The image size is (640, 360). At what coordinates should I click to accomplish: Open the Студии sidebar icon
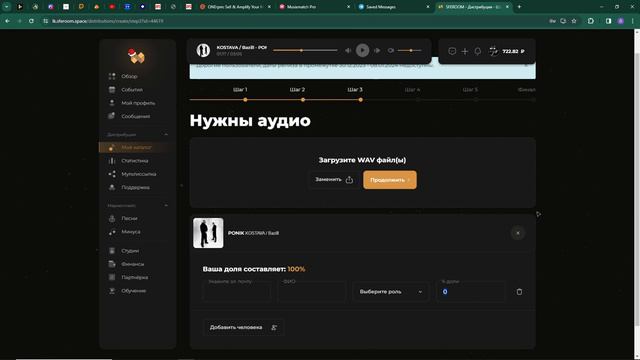pos(112,251)
